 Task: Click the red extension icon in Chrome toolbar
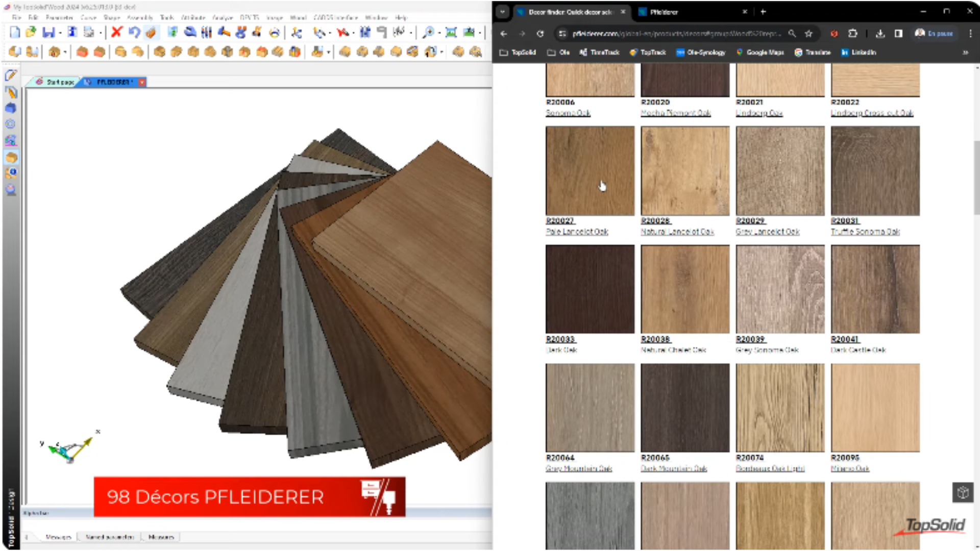(x=834, y=34)
